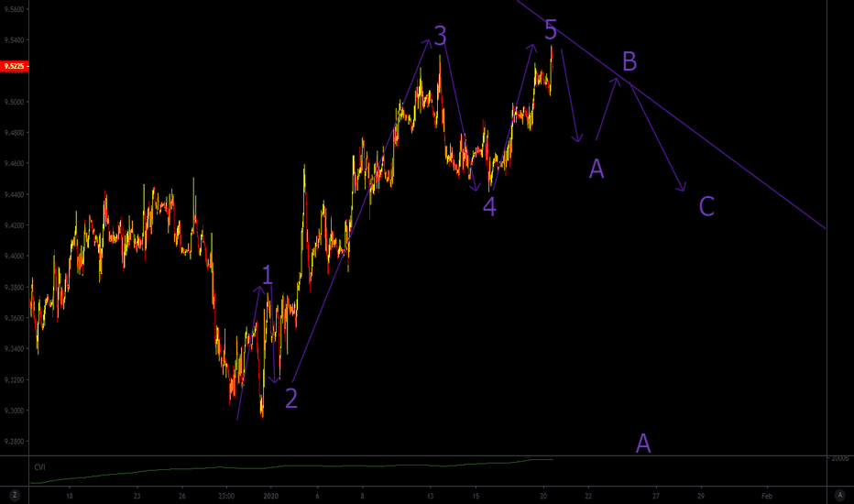Click the red 9.5225 current price label
Image resolution: width=854 pixels, height=504 pixels.
tap(14, 67)
